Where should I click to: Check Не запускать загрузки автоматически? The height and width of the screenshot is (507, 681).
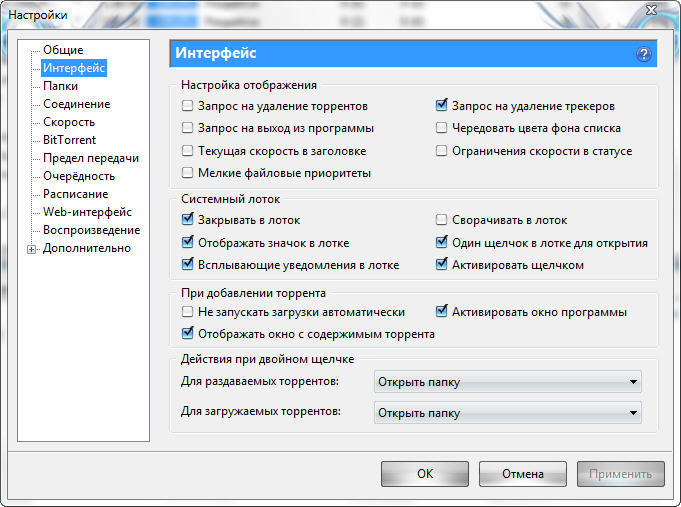coord(188,312)
